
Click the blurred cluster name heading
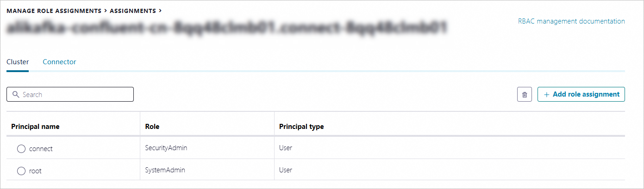(x=227, y=28)
